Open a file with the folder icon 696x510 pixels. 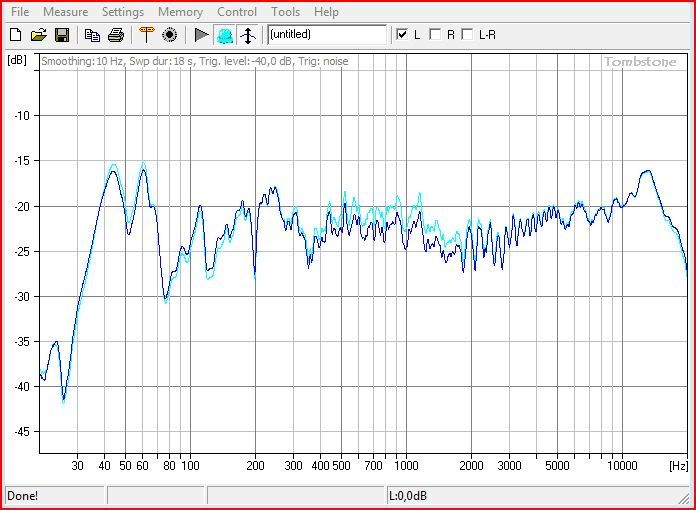coord(39,35)
